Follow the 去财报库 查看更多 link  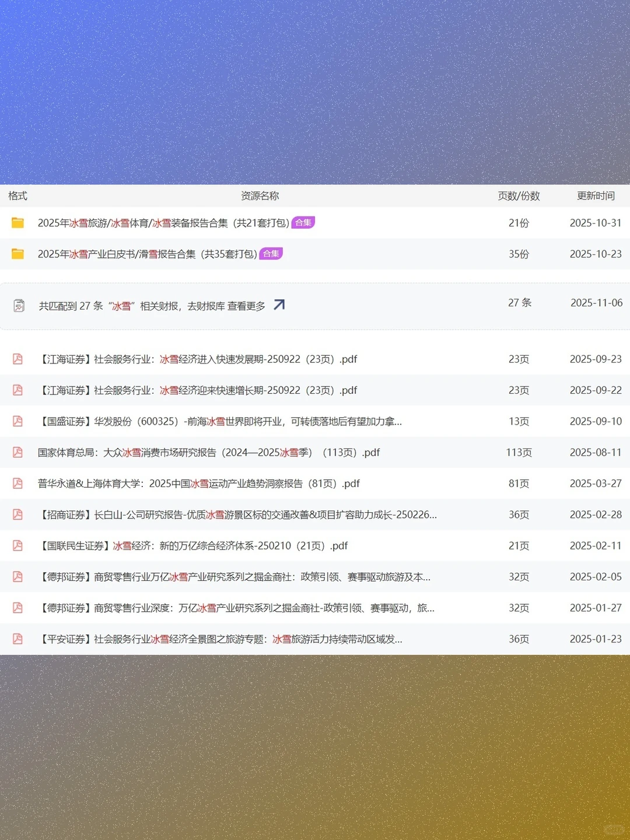coord(226,306)
